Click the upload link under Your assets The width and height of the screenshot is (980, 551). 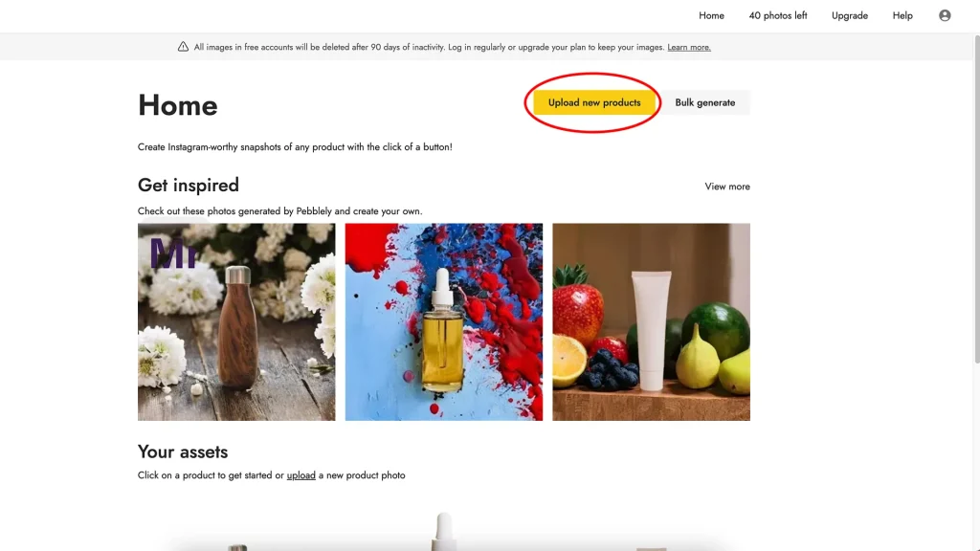click(301, 474)
